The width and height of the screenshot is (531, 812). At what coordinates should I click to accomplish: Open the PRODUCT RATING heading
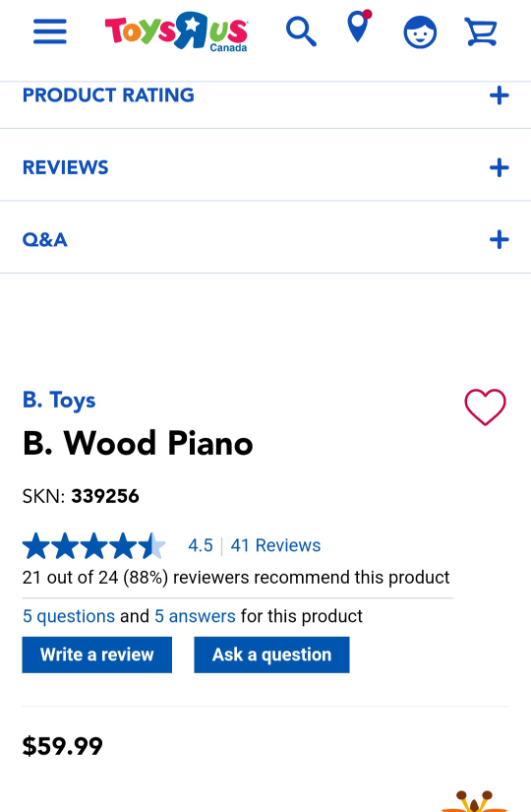tap(108, 95)
